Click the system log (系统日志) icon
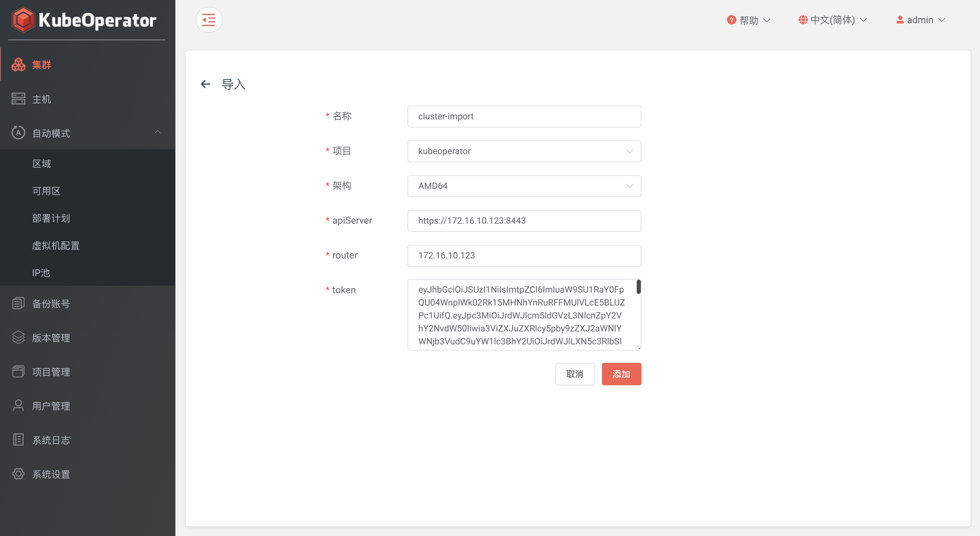 coord(18,440)
